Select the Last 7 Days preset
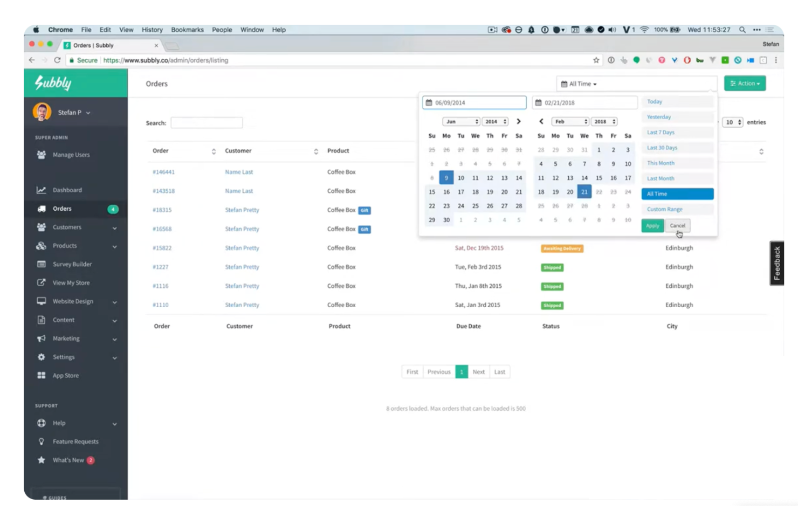Image resolution: width=798 pixels, height=532 pixels. 661,132
